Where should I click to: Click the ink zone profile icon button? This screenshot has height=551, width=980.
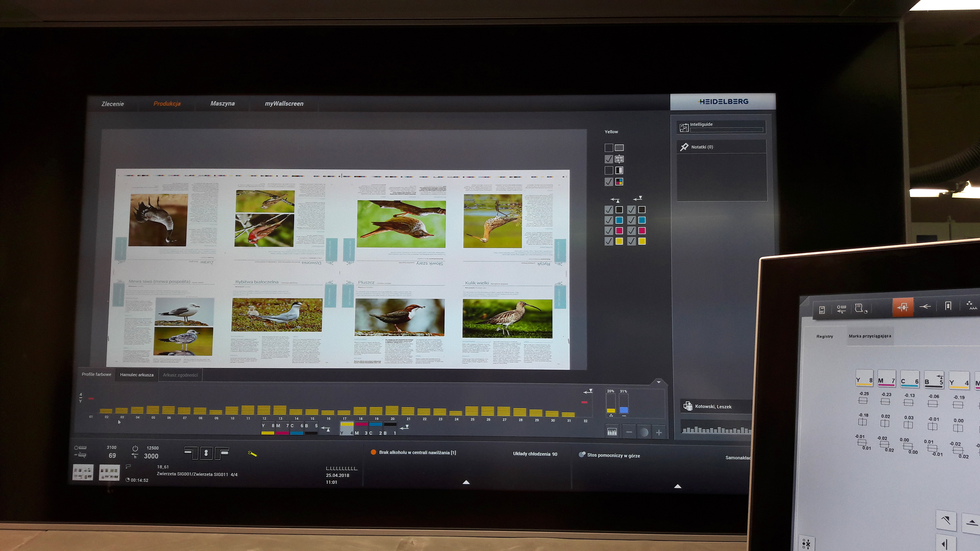tap(612, 432)
